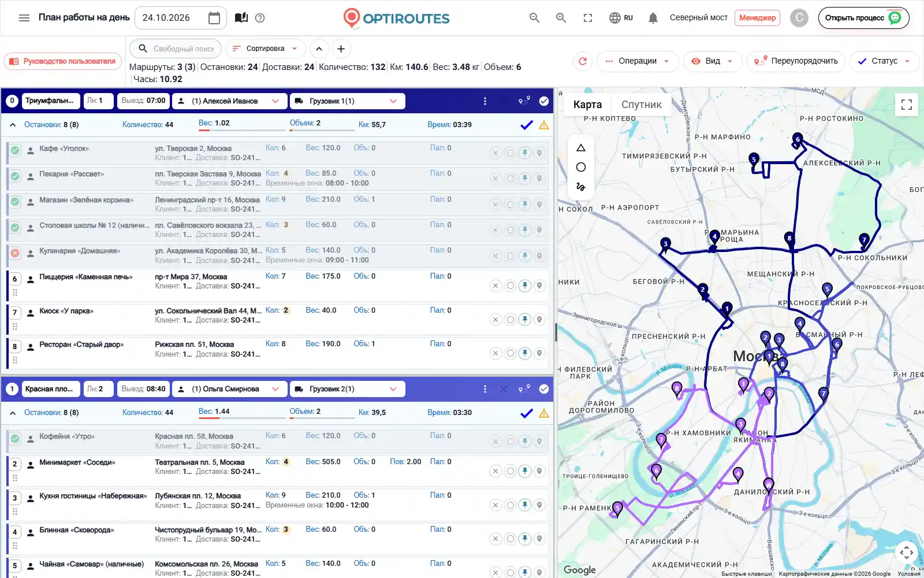Select the polygon draw tool on map
This screenshot has width=924, height=578.
point(581,148)
